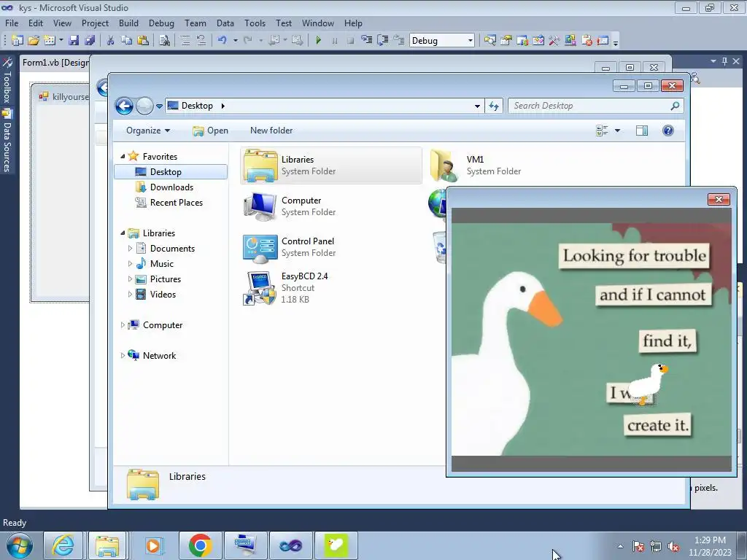Open the File menu
Image resolution: width=747 pixels, height=560 pixels.
12,23
